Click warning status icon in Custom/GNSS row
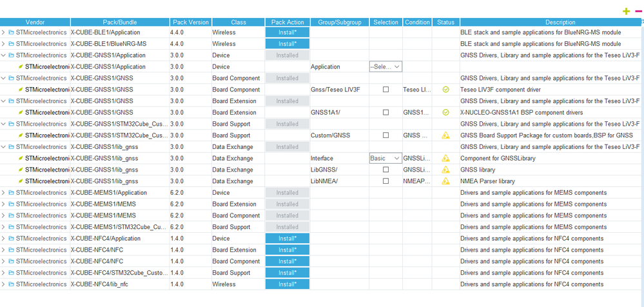This screenshot has height=307, width=644. [445, 135]
